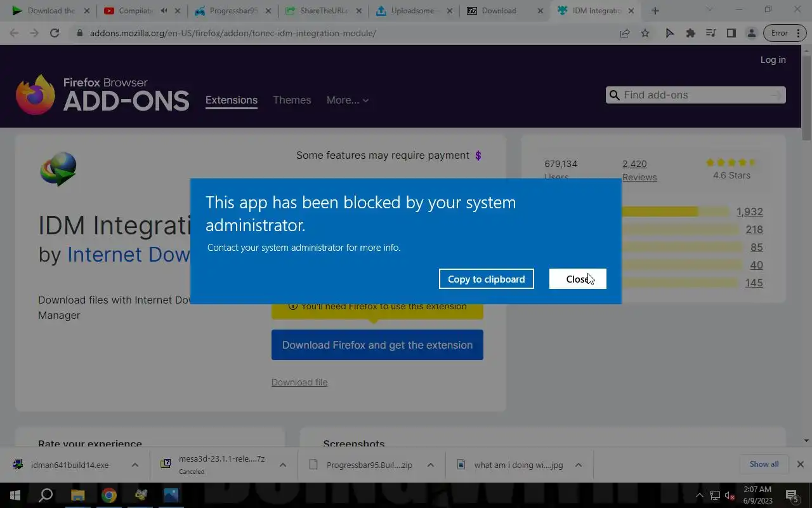Click Download Firefox and get the extension
This screenshot has width=812, height=508.
pos(377,345)
